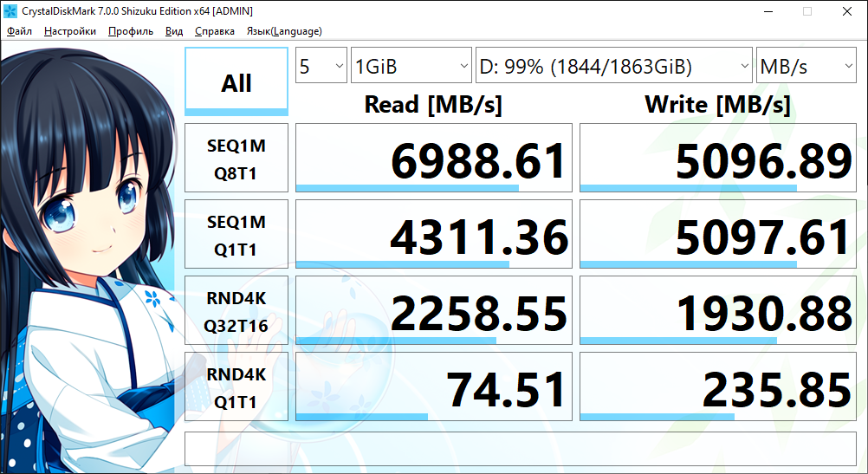Open the drive selector D: 99% dropdown
868x474 pixels.
(614, 65)
